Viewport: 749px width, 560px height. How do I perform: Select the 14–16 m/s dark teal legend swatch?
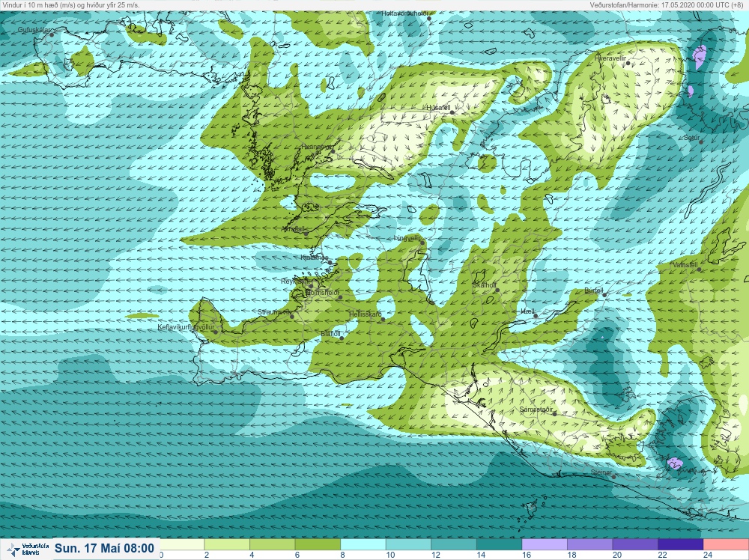pos(499,544)
